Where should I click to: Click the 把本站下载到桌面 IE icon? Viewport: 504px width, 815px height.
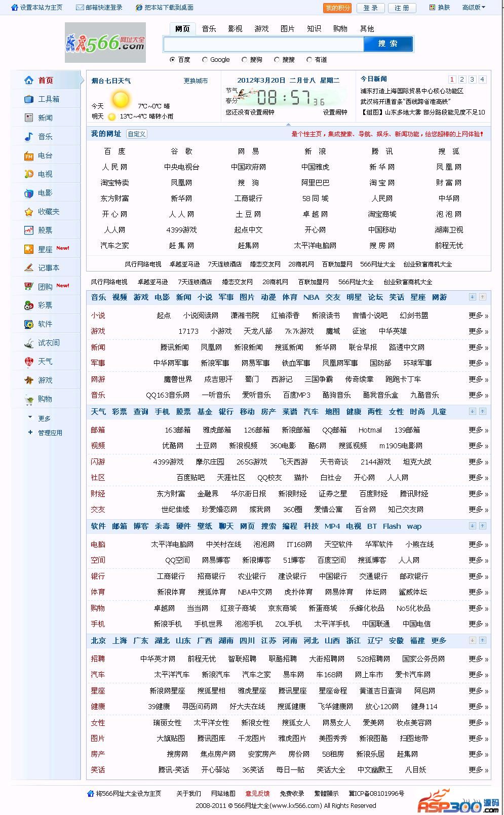[x=139, y=8]
